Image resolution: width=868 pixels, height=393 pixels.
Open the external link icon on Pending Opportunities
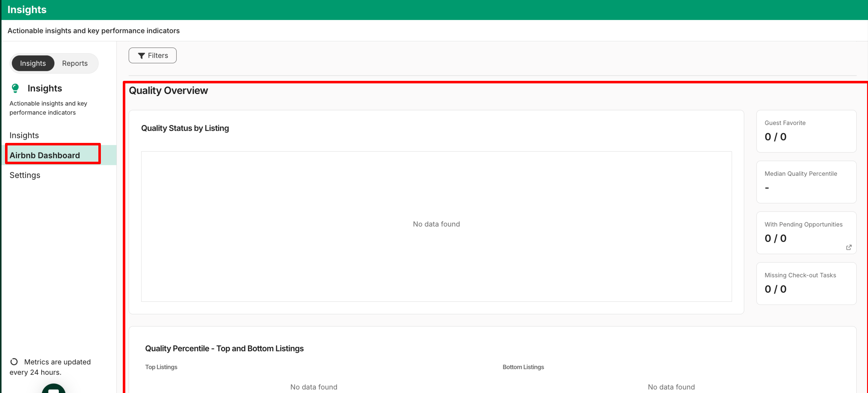pos(849,247)
